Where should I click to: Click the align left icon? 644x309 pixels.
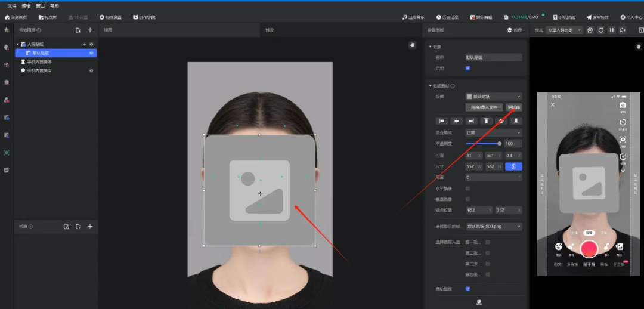point(441,120)
